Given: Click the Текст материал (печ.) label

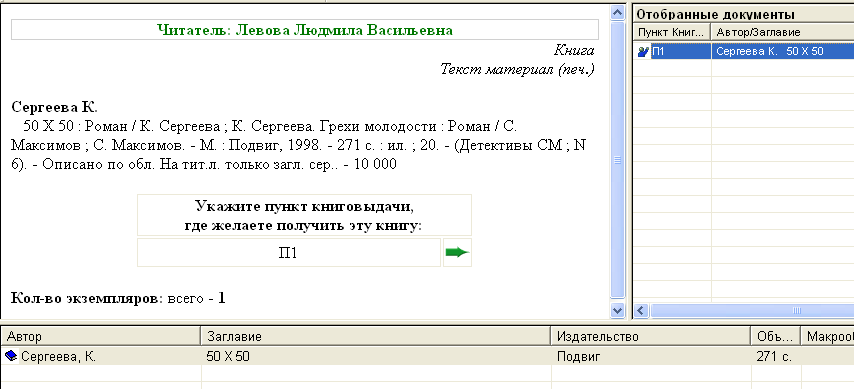Looking at the screenshot, I should pyautogui.click(x=517, y=69).
